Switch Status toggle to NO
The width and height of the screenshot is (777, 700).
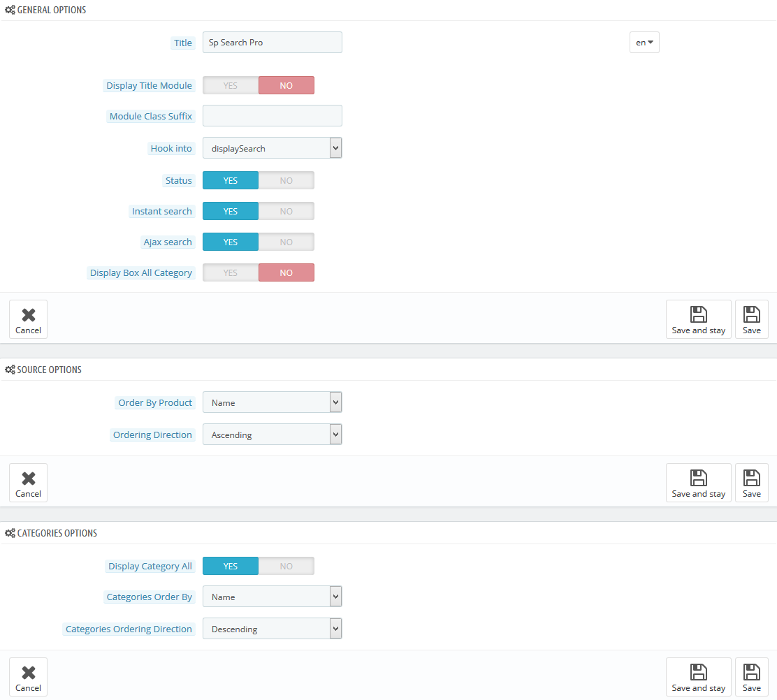[x=286, y=180]
